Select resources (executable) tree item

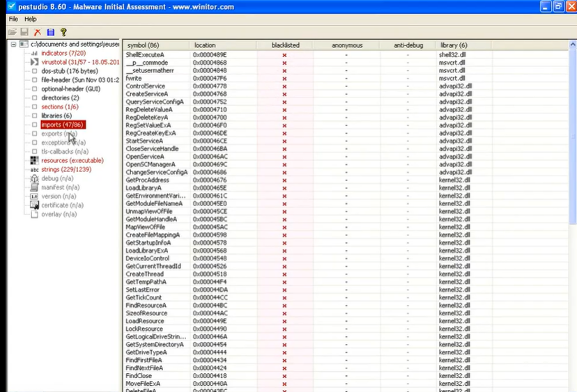click(x=72, y=160)
